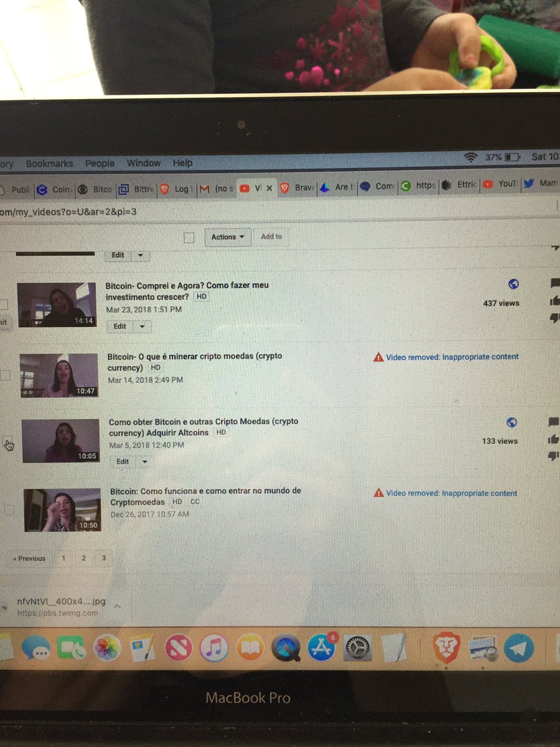Expand the Edit arrow for the Comprei e Agora video

[x=142, y=326]
